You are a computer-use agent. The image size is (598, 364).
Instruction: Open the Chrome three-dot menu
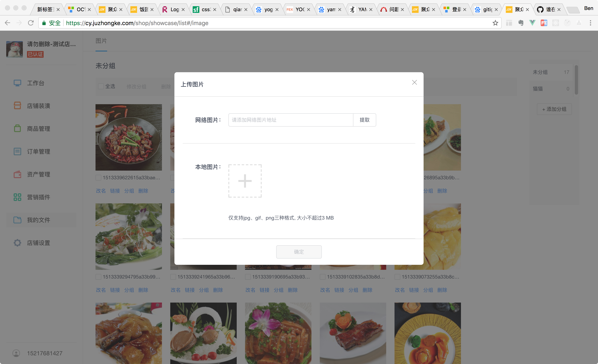[x=590, y=23]
